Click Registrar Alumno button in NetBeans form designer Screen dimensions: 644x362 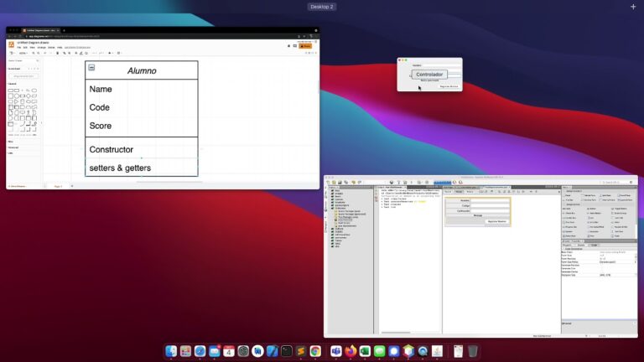tap(497, 221)
